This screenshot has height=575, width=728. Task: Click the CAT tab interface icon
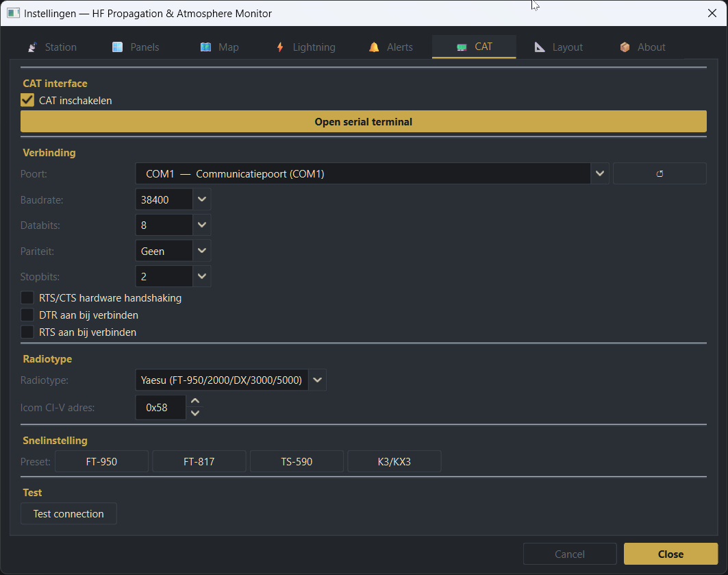[x=462, y=47]
